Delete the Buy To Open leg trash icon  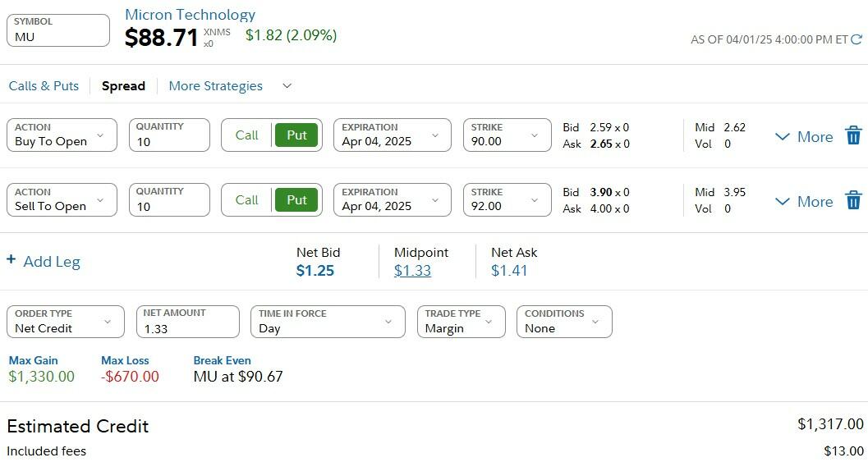click(x=853, y=136)
